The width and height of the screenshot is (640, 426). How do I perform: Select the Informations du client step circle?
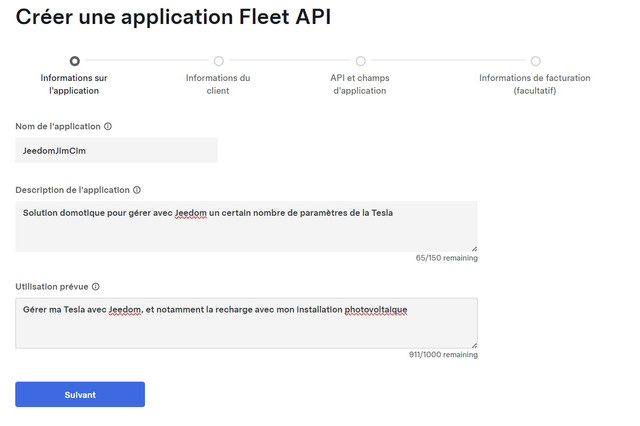pyautogui.click(x=219, y=61)
